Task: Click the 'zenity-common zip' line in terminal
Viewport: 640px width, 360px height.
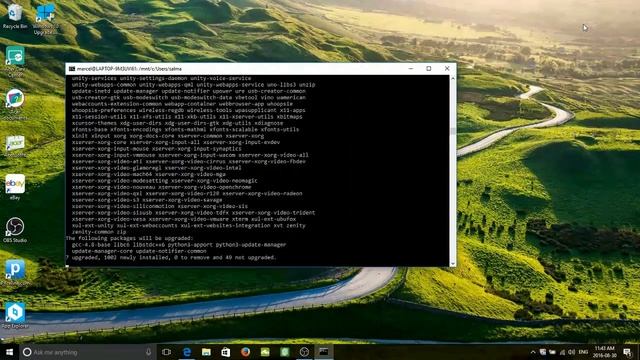Action: click(99, 232)
